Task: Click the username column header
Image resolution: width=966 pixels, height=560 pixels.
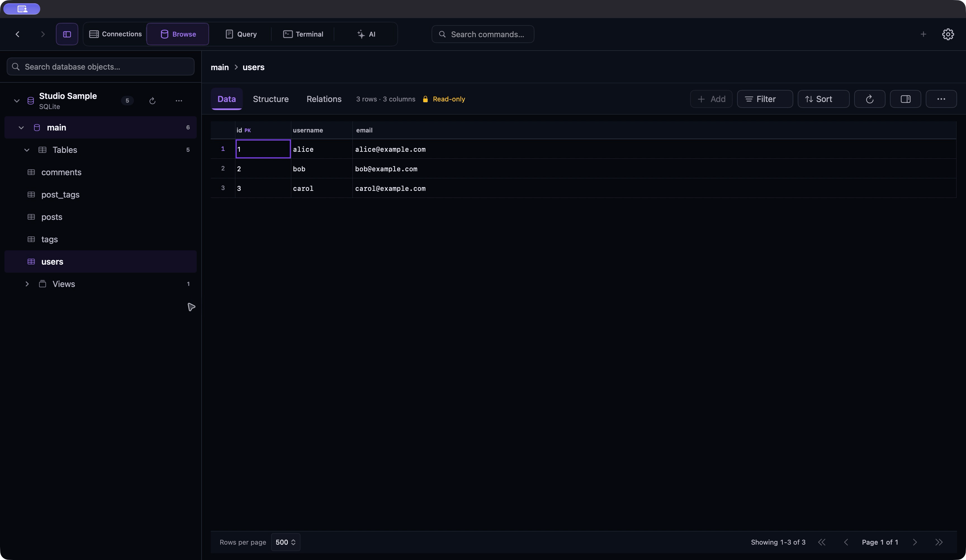Action: pos(322,130)
